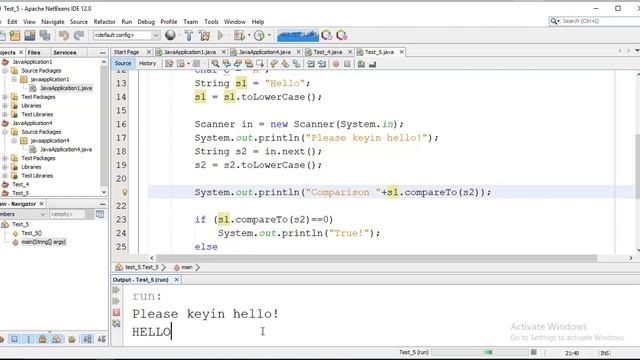Toggle the editor Rectangular Selection icon

[260, 64]
